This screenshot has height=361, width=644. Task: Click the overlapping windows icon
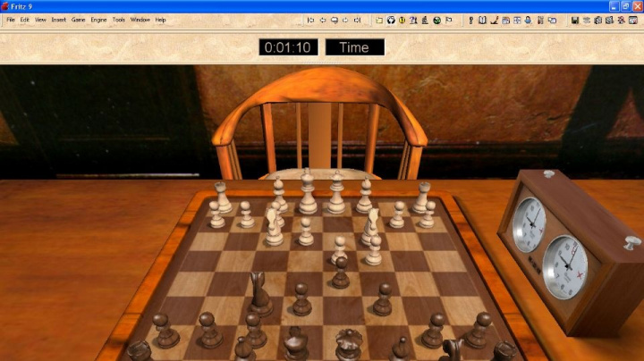553,20
